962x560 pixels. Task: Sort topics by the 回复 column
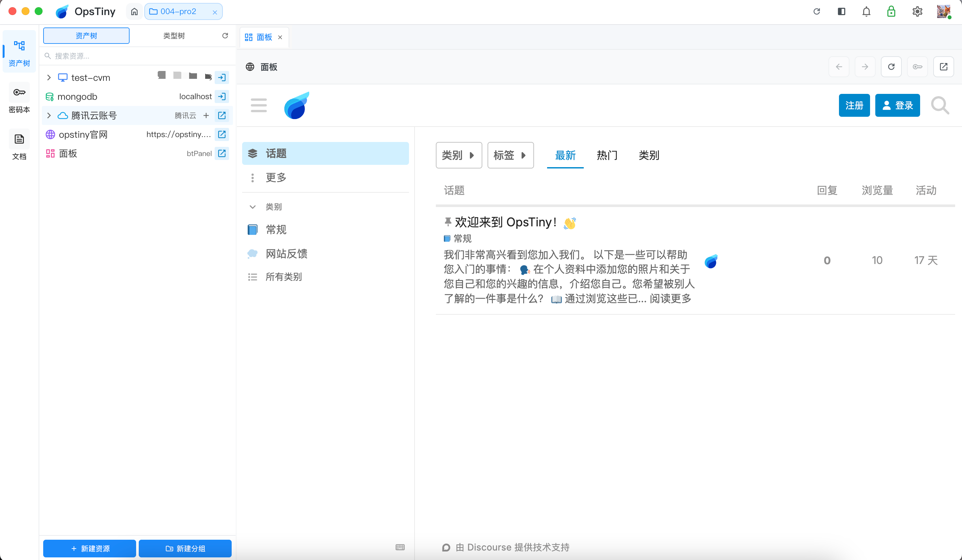(x=827, y=190)
